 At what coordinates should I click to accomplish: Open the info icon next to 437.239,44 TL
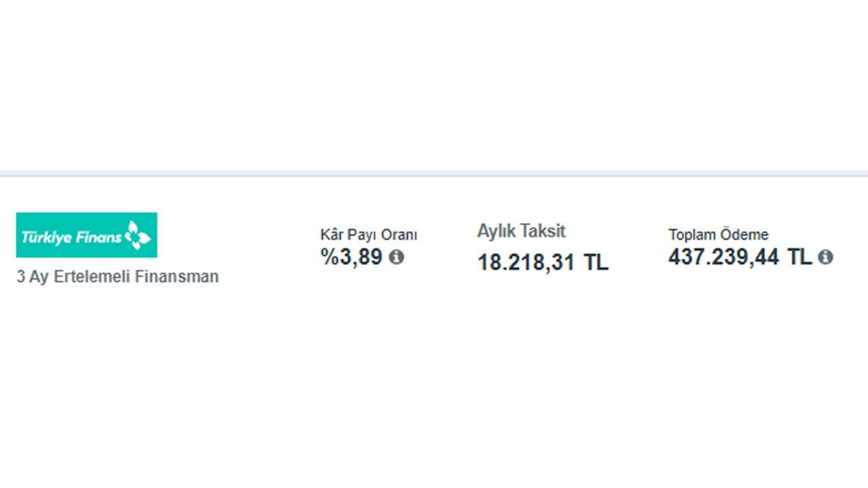tap(825, 257)
